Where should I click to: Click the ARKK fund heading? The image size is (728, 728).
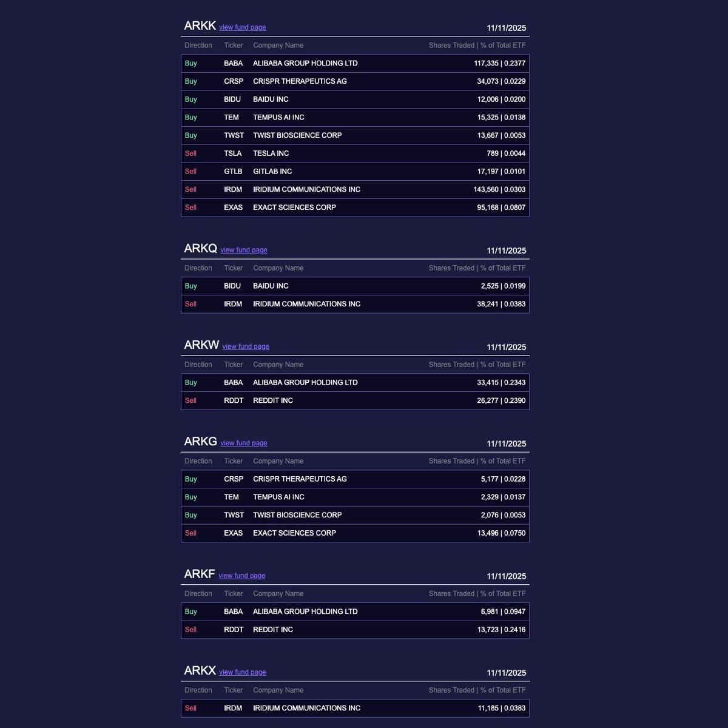pos(200,25)
